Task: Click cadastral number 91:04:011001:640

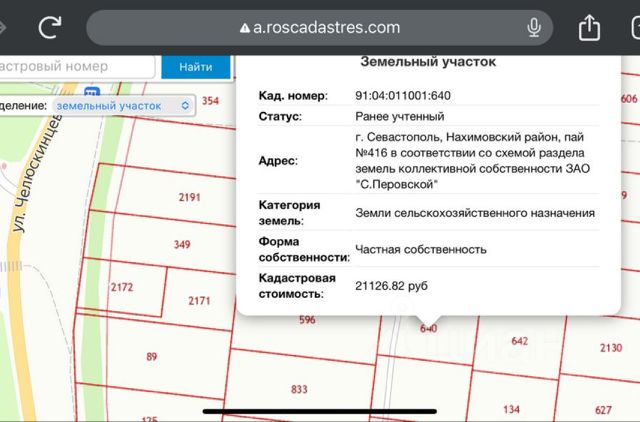Action: pyautogui.click(x=403, y=96)
